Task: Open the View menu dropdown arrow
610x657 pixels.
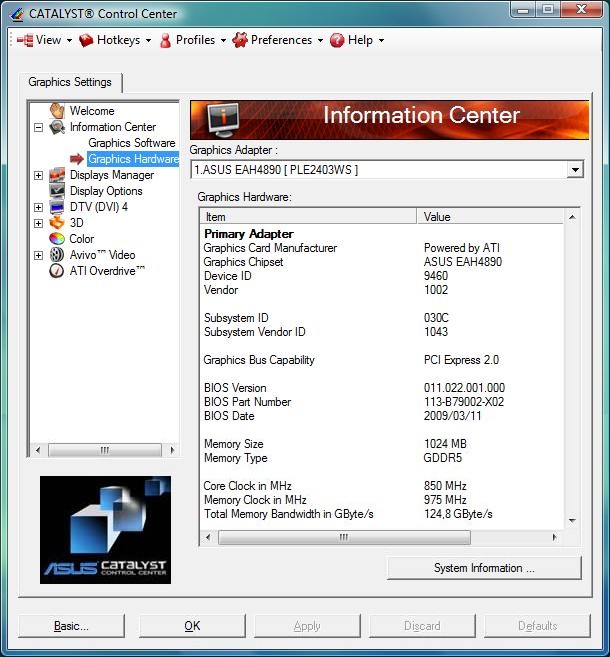Action: coord(69,41)
